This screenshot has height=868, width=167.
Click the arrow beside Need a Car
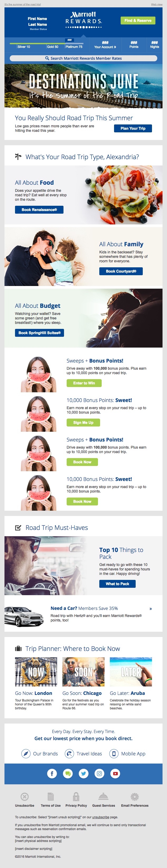(x=150, y=609)
